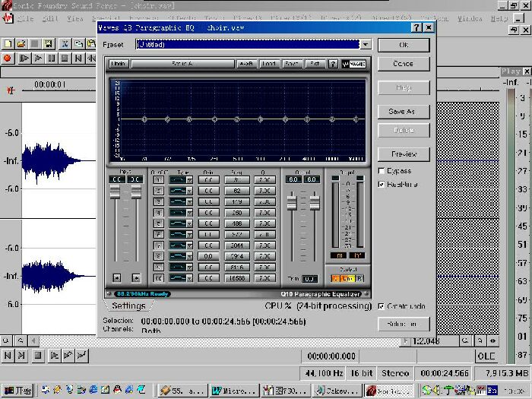Click Go to Start in bottom playbar

tap(8, 355)
